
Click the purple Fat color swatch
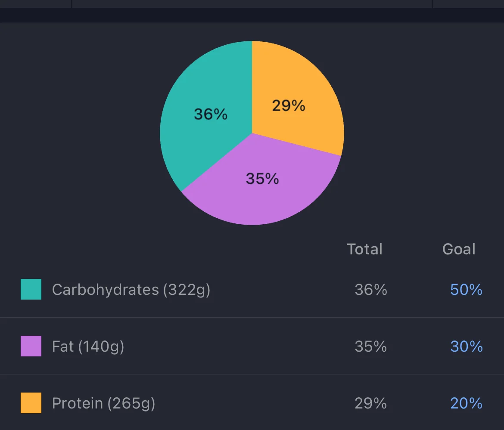[31, 346]
